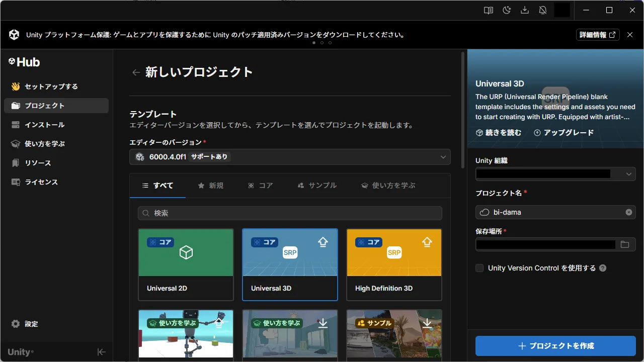The height and width of the screenshot is (362, 644).
Task: Open 続きを読む for Universal 3D
Action: click(x=499, y=132)
